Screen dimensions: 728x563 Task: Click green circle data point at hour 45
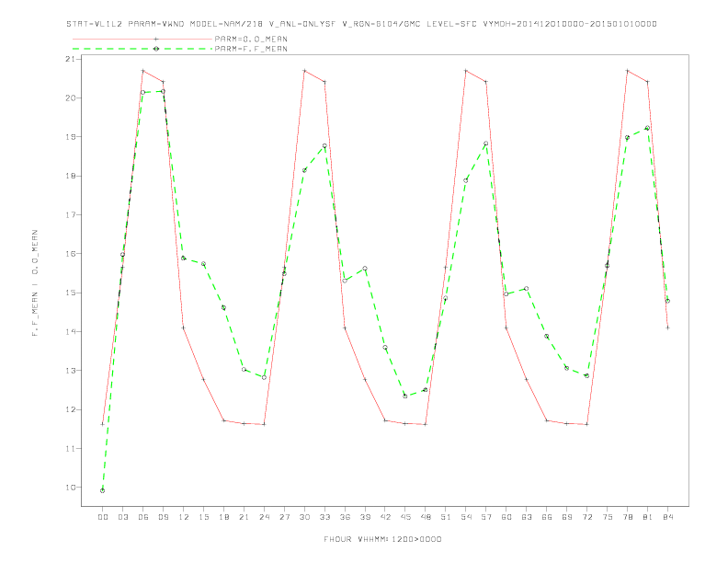tap(405, 396)
